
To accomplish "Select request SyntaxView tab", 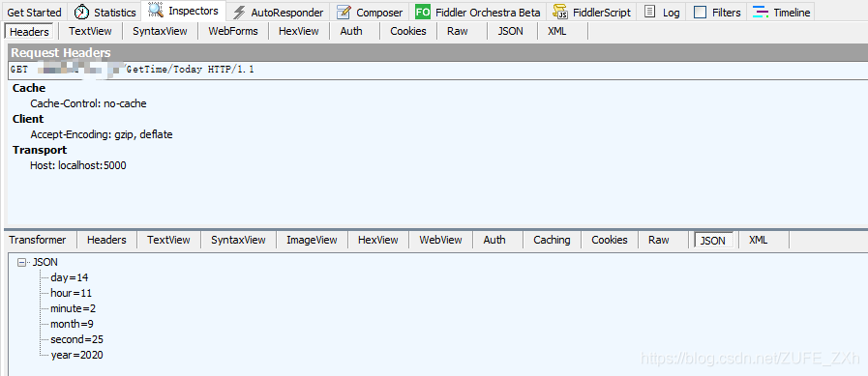I will 160,31.
